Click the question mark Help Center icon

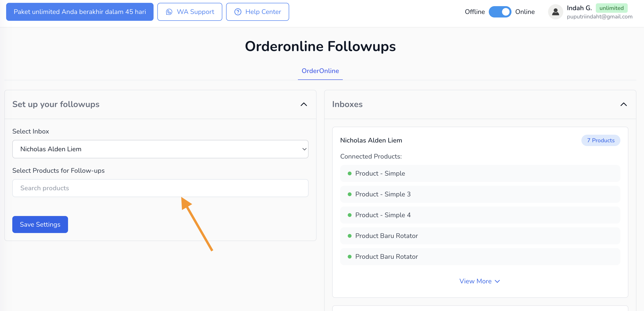(x=237, y=12)
